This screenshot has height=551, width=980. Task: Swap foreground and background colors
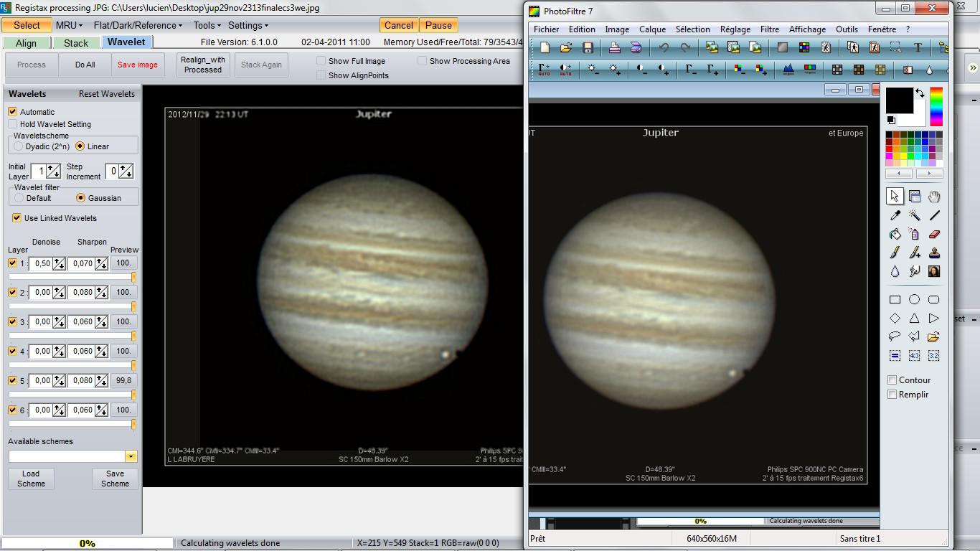pyautogui.click(x=920, y=93)
